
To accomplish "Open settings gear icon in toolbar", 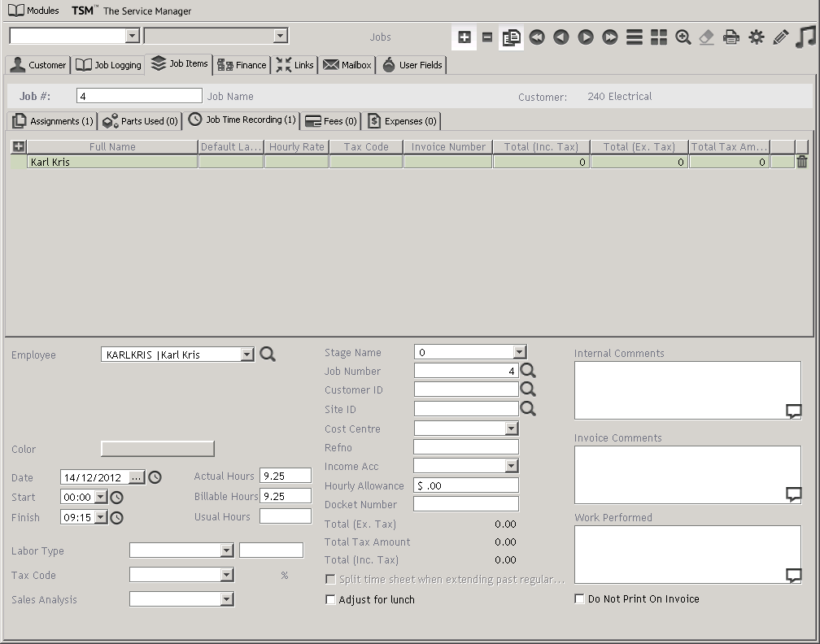I will (x=757, y=37).
